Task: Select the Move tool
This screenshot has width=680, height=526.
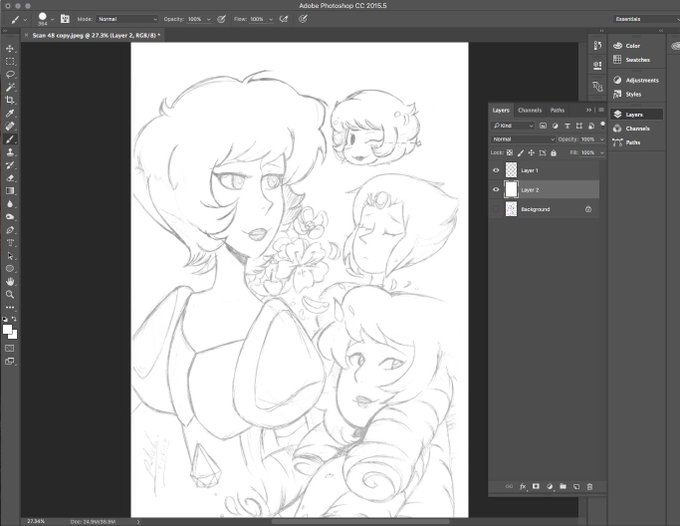Action: pyautogui.click(x=10, y=49)
